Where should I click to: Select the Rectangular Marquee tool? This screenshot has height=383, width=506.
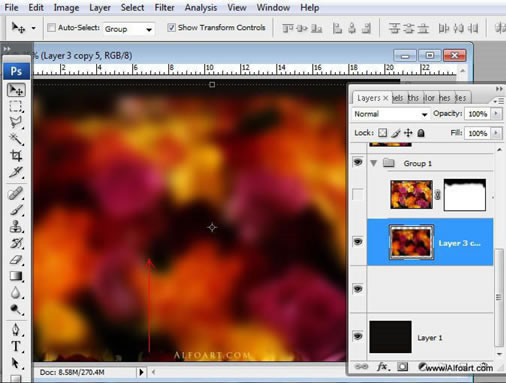coord(15,106)
